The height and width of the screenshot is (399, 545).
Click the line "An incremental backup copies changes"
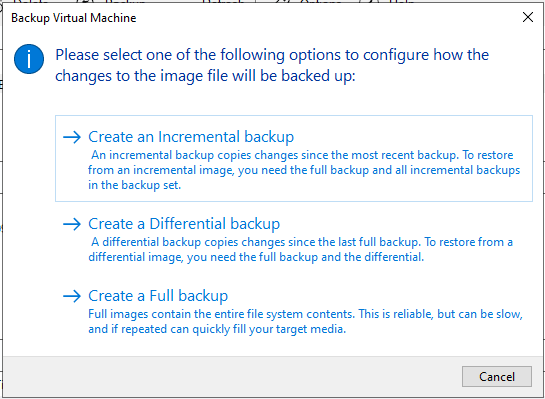point(302,155)
